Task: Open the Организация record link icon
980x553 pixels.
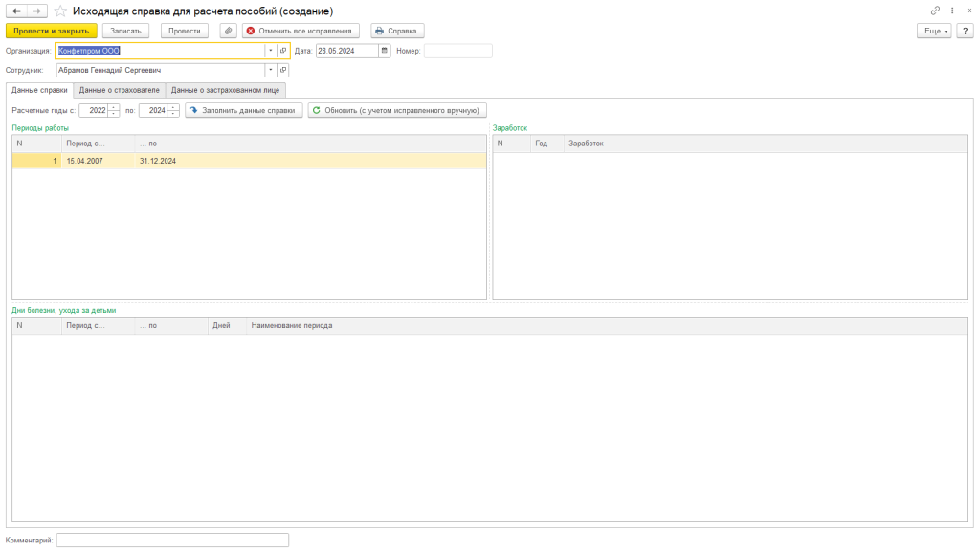Action: (x=283, y=51)
